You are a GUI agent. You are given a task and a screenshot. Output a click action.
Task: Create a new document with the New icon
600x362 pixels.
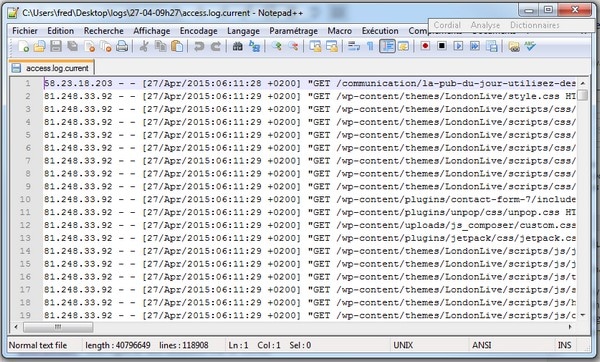click(23, 47)
